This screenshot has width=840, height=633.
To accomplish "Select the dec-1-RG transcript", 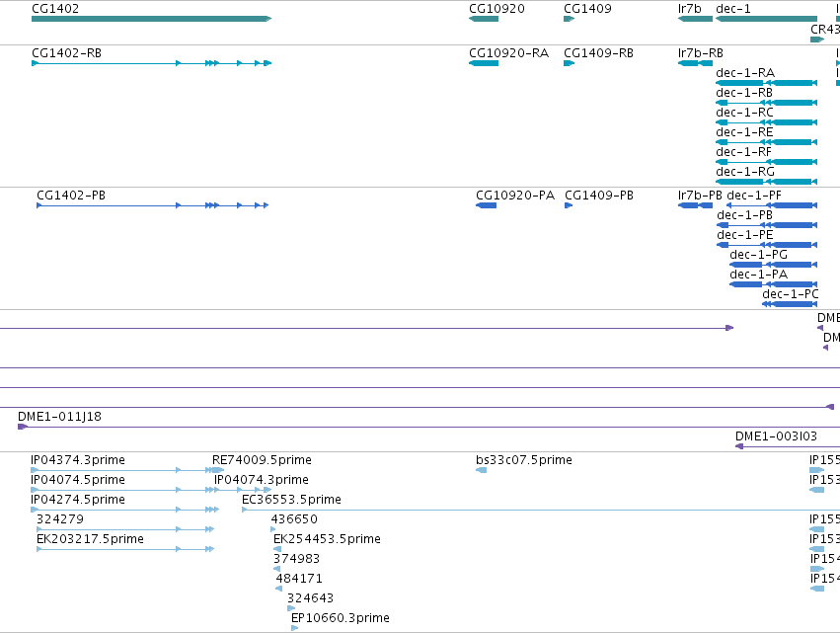I will [767, 183].
